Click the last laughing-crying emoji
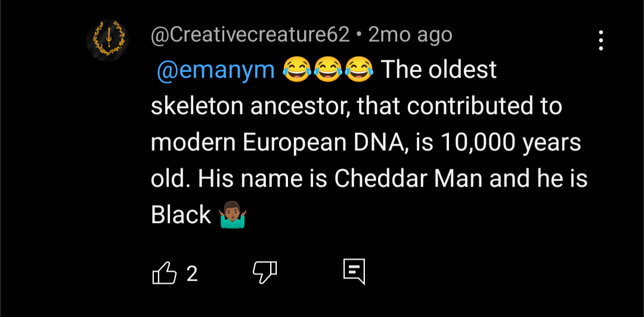644x317 pixels. pos(358,70)
